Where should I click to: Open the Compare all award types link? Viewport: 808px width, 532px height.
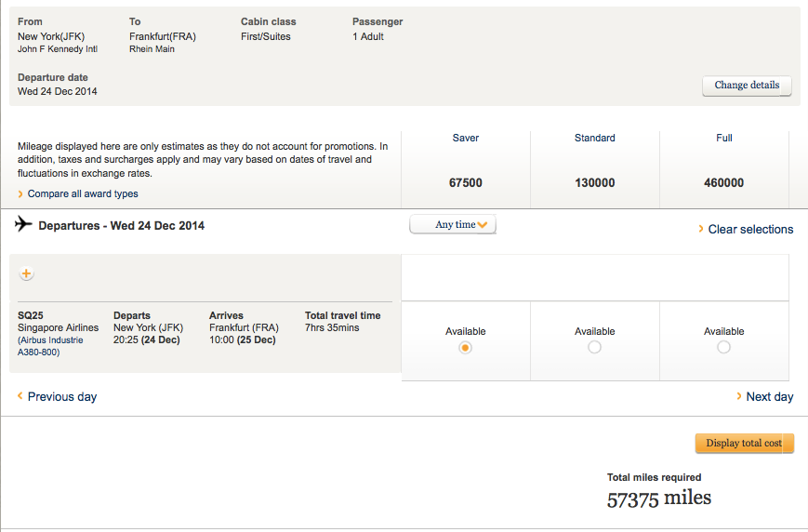coord(83,194)
